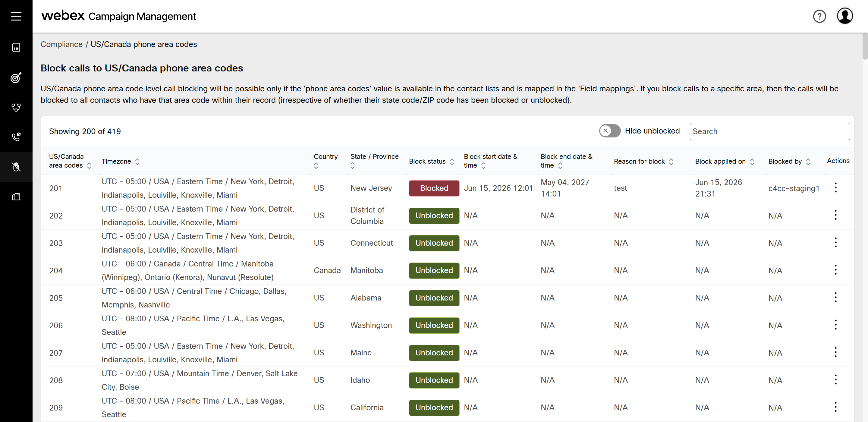Viewport: 868px width, 422px height.
Task: Open the heart-shaped icon in sidebar
Action: 16,107
